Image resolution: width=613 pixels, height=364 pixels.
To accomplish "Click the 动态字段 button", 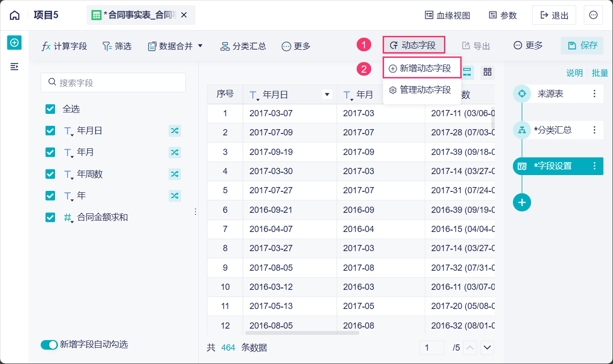I will coord(414,45).
